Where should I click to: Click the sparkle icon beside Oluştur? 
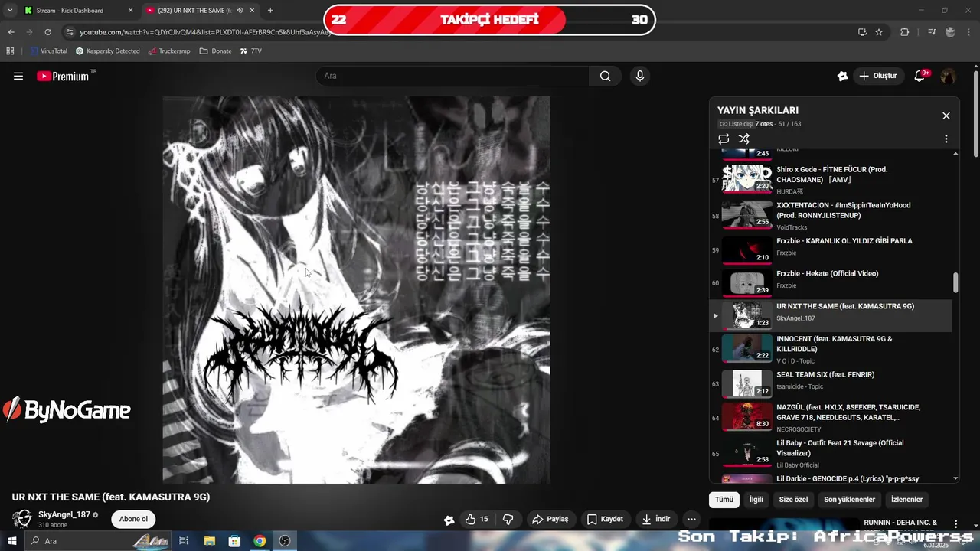[x=842, y=76]
